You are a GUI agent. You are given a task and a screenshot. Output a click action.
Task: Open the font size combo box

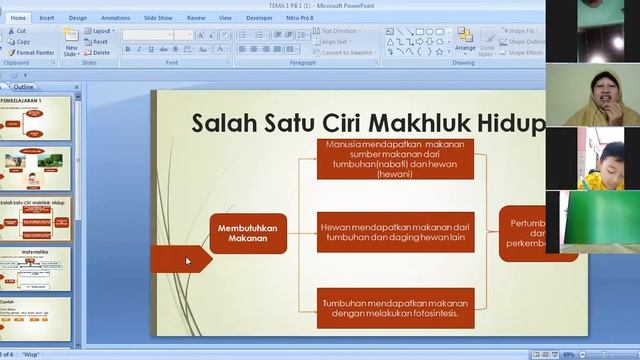click(183, 35)
